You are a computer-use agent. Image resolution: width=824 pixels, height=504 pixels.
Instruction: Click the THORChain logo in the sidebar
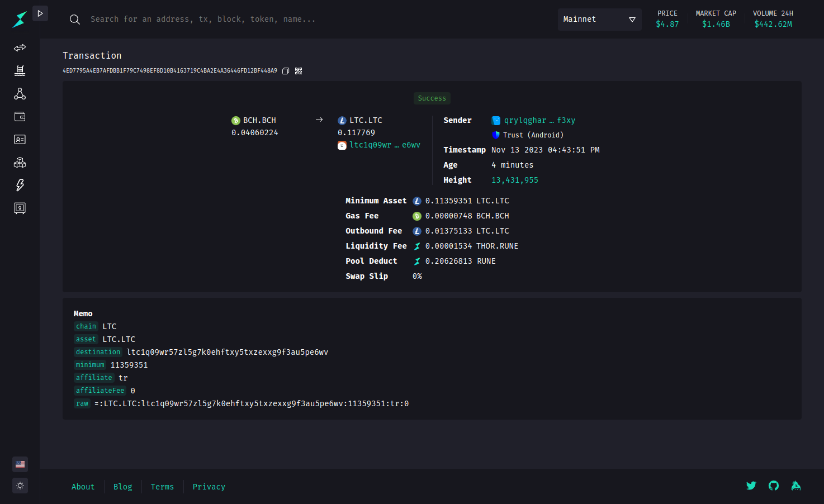(20, 20)
